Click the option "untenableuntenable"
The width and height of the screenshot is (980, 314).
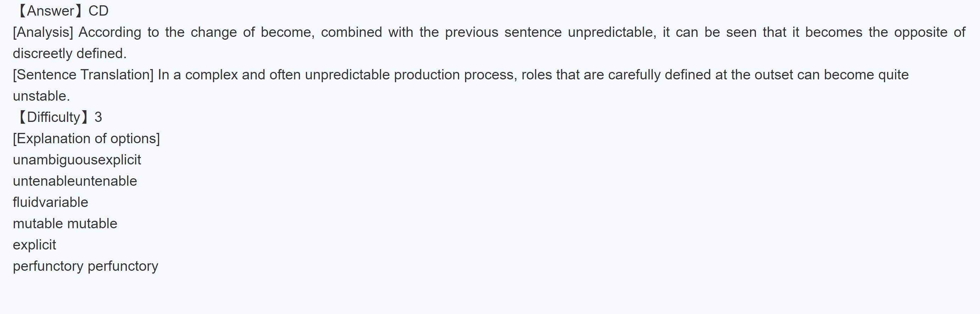coord(75,181)
